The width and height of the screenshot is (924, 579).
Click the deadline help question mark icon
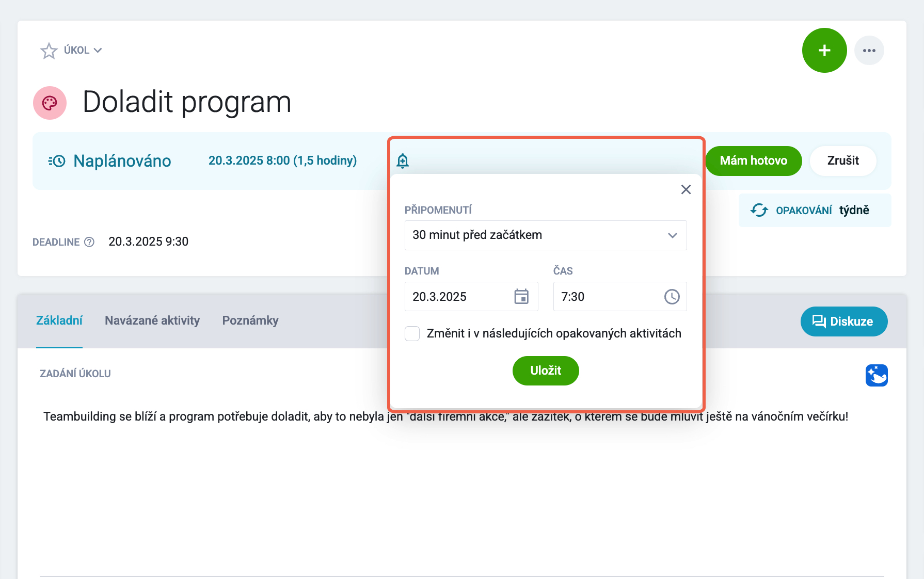89,242
